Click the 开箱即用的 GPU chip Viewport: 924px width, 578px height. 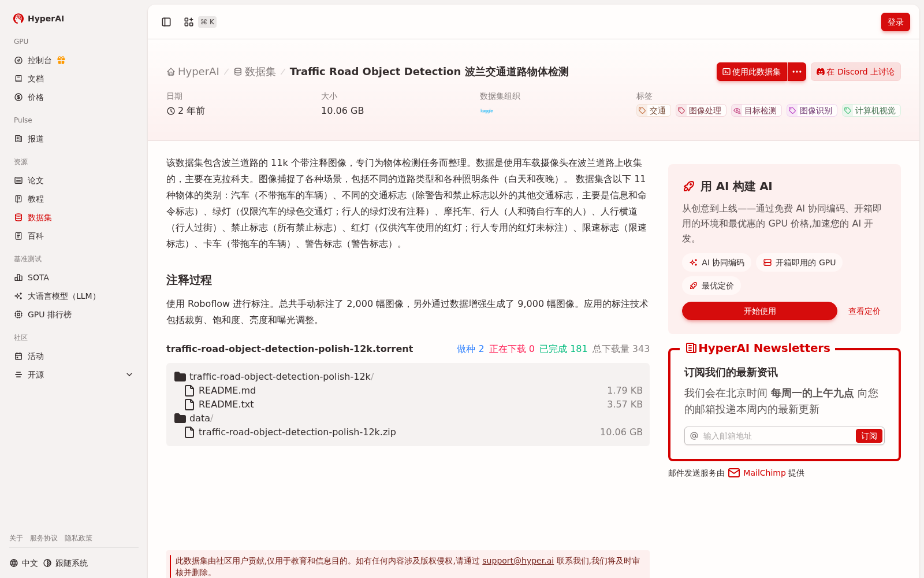(799, 262)
